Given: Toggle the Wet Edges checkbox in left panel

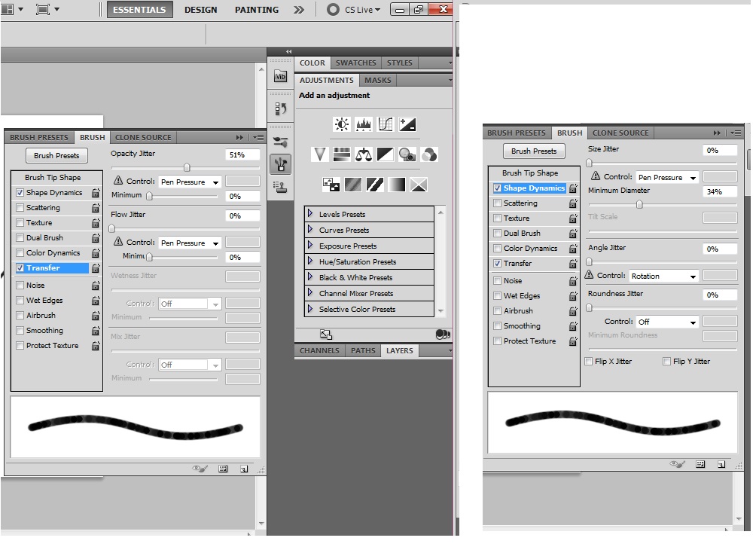Looking at the screenshot, I should coord(20,301).
